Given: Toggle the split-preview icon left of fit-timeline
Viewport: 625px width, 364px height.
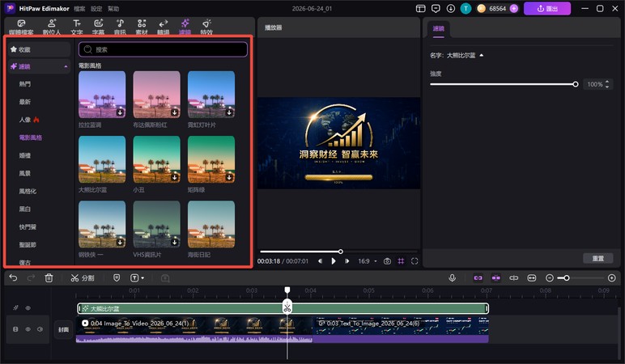Looking at the screenshot, I should (514, 277).
